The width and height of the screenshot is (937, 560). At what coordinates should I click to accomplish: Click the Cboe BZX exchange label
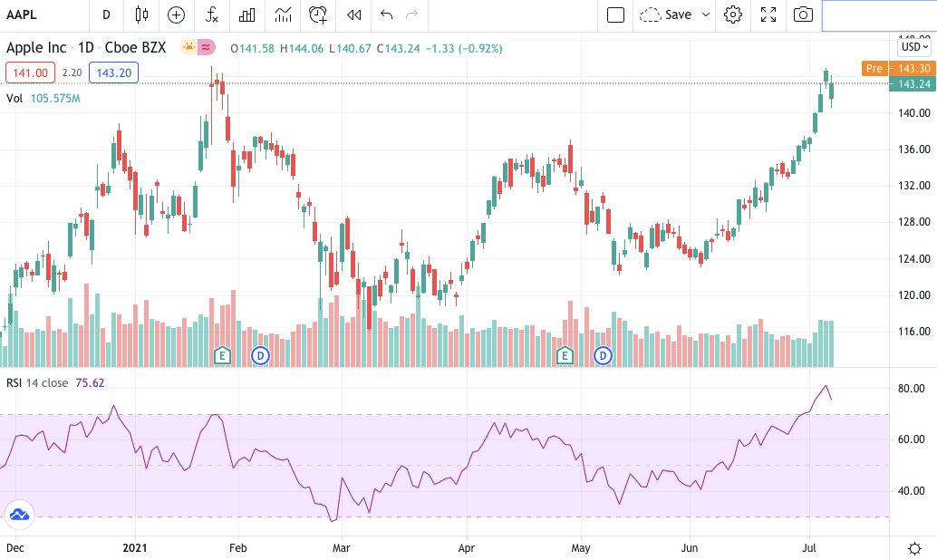(136, 48)
